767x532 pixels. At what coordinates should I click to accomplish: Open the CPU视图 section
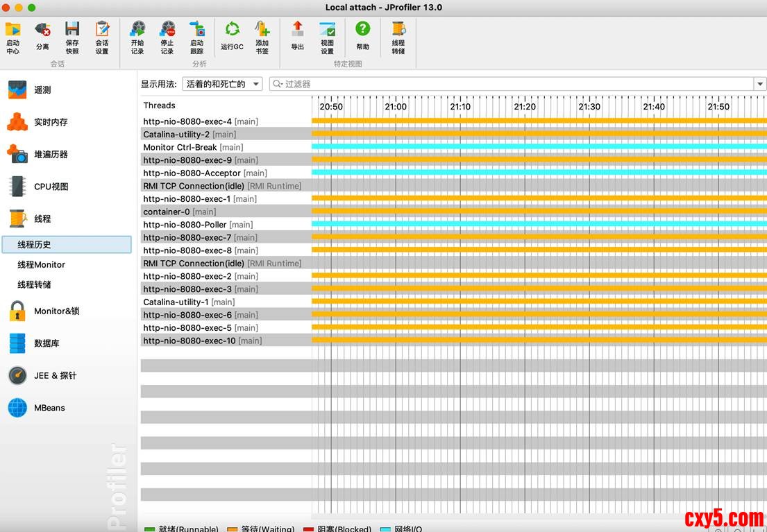[x=51, y=187]
